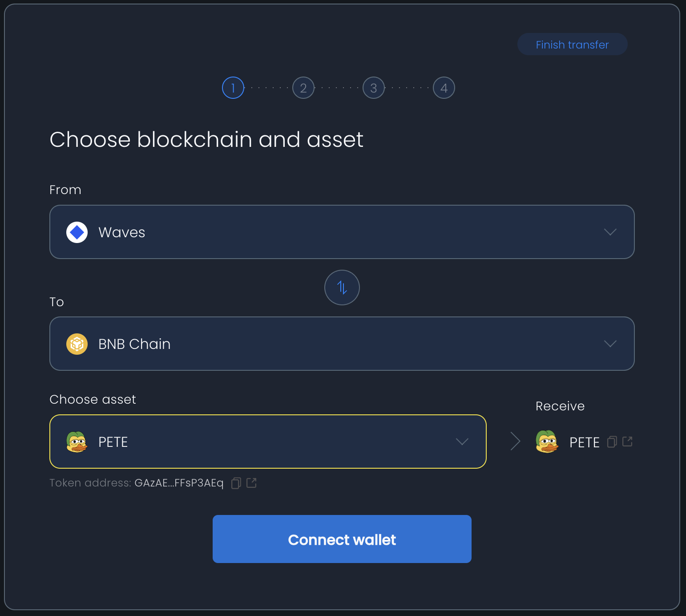This screenshot has width=686, height=616.
Task: Click the right arrow beside asset selector
Action: click(515, 442)
